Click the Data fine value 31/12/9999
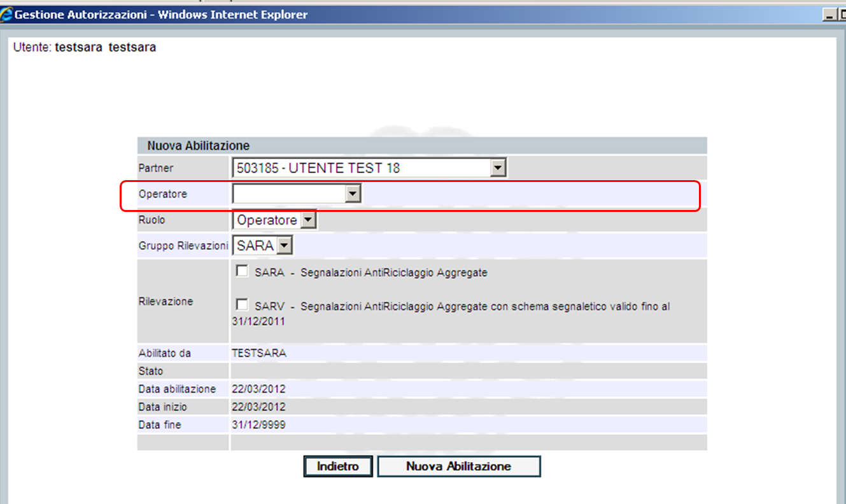The width and height of the screenshot is (846, 504). 258,424
